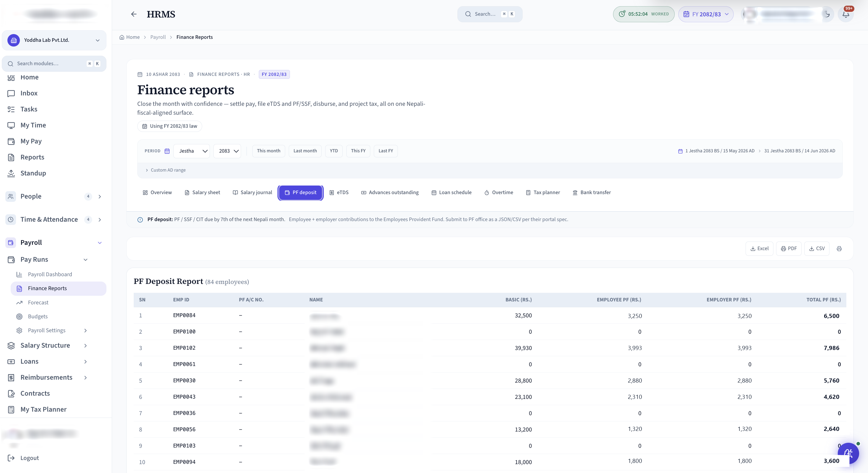Open Reports in the sidebar
This screenshot has width=868, height=473.
click(54, 157)
